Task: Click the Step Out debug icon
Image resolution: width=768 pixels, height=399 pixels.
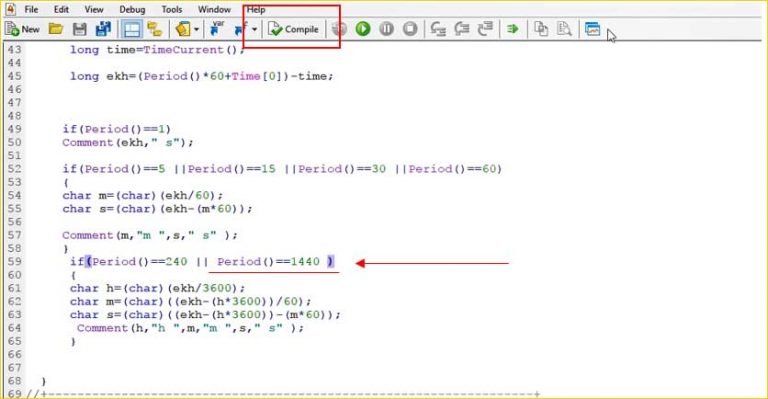Action: click(485, 29)
